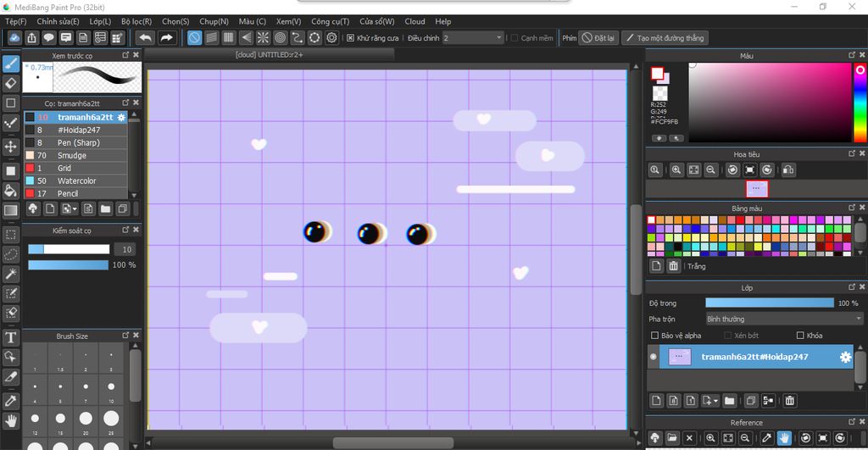Screen dimensions: 868x450
Task: Open an image in the Reference panel
Action: pos(672,438)
